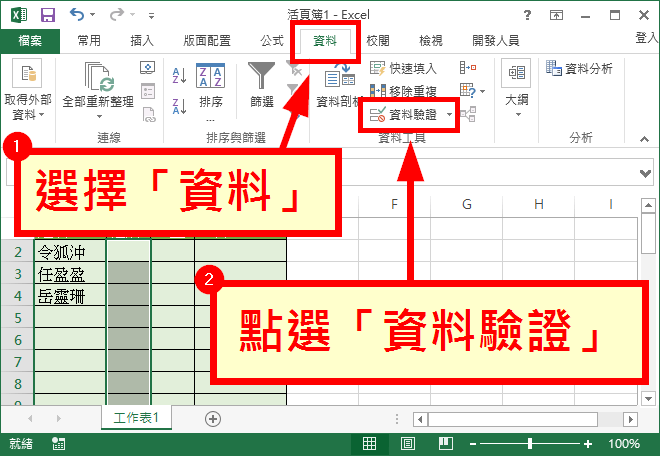This screenshot has width=660, height=456.
Task: Click vertical scrollbar down arrow
Action: point(648,398)
